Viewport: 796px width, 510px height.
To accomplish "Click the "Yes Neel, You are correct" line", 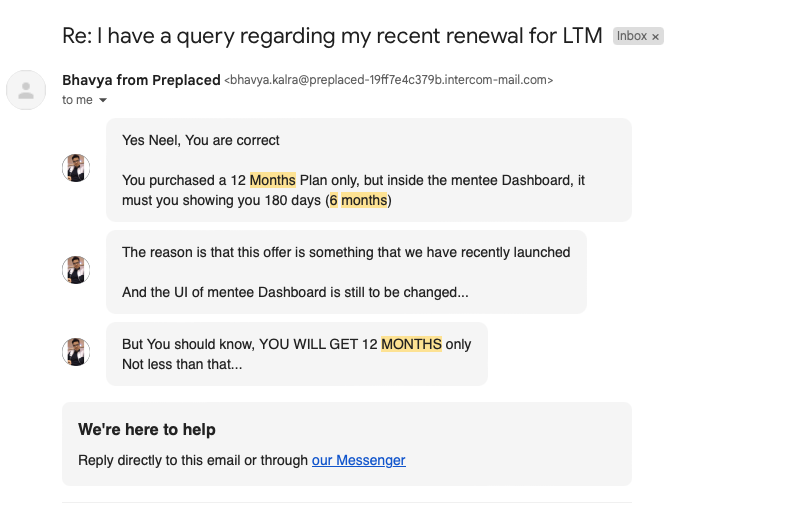I will pos(201,140).
